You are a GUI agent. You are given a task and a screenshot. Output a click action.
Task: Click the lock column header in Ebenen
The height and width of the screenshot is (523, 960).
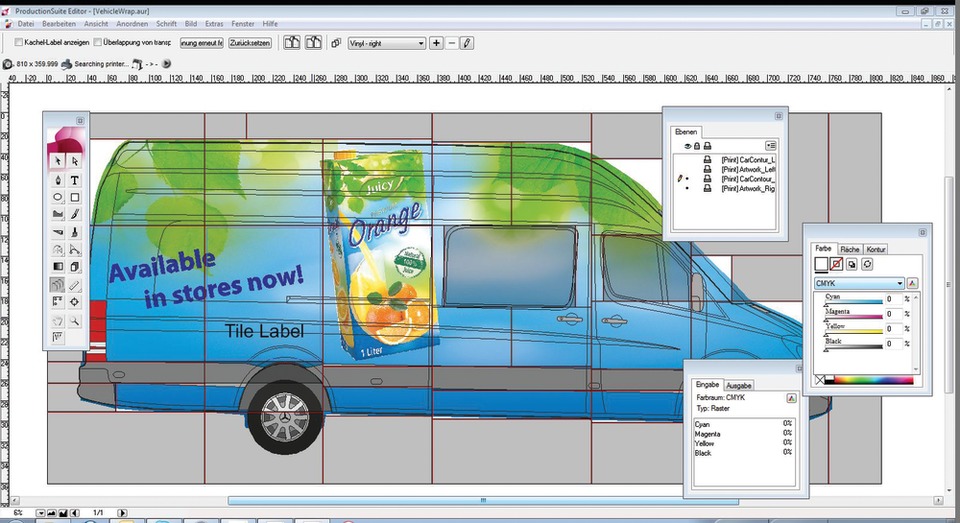[x=697, y=146]
